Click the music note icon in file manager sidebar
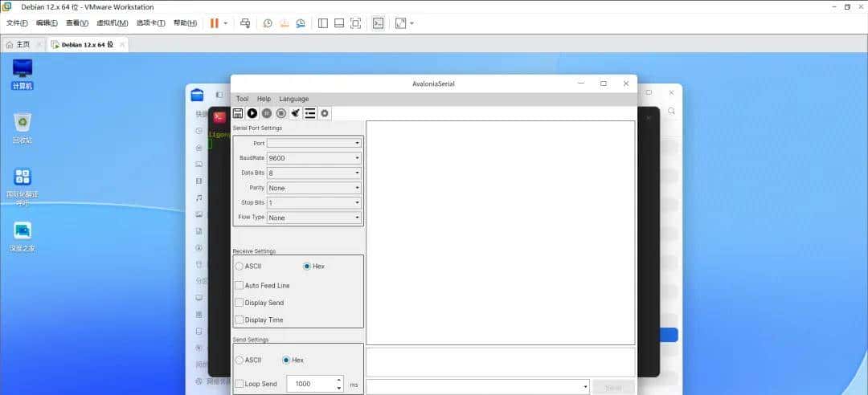 click(x=199, y=197)
